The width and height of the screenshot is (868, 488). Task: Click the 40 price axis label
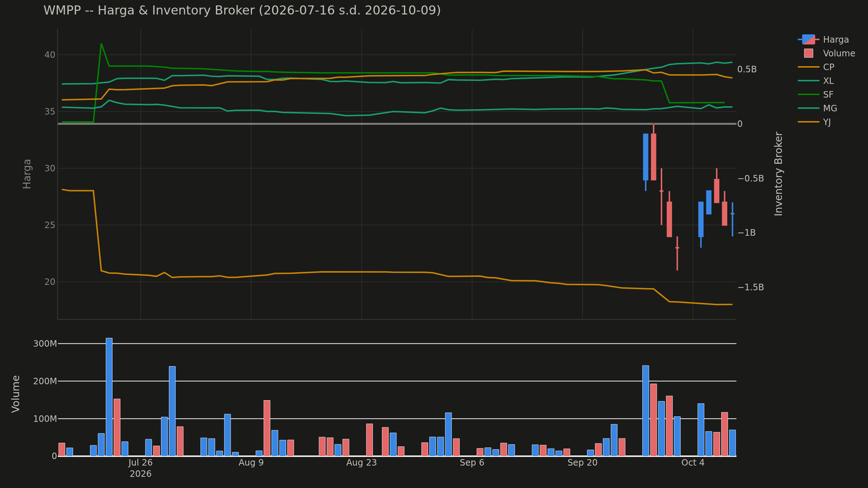[x=50, y=55]
